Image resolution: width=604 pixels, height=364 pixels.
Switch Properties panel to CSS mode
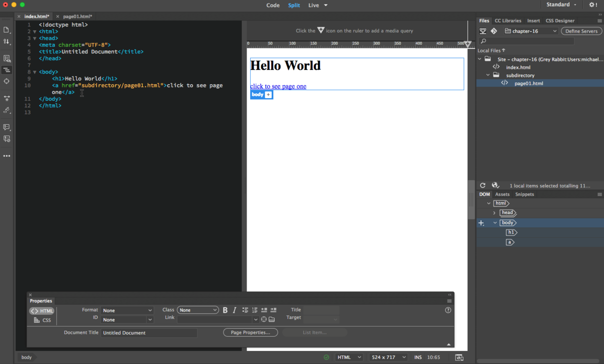pos(42,320)
